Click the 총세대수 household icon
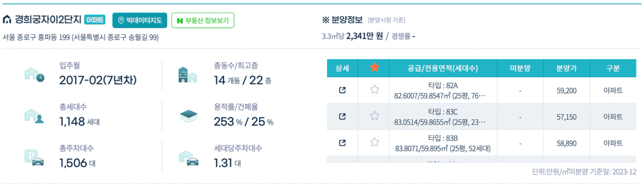644x187 pixels. point(34,116)
